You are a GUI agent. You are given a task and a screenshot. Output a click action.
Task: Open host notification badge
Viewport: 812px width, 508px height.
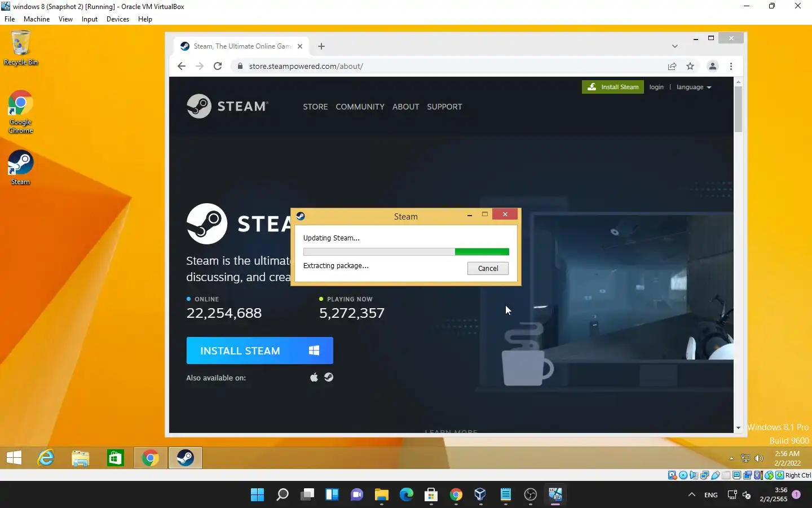[x=796, y=494]
